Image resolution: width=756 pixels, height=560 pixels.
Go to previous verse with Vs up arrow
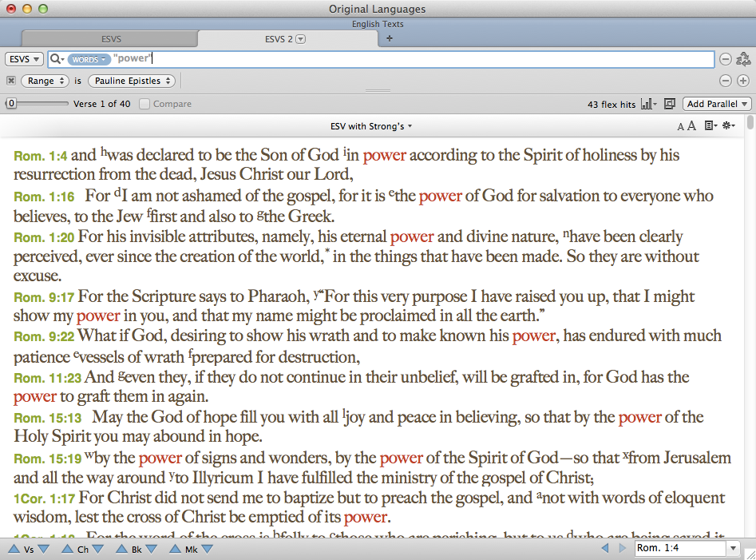tap(14, 549)
